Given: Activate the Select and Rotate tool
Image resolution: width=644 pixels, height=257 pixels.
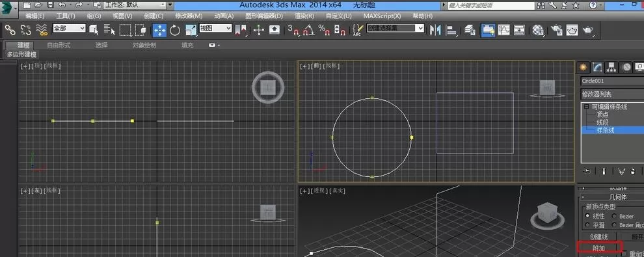Looking at the screenshot, I should coord(175,30).
